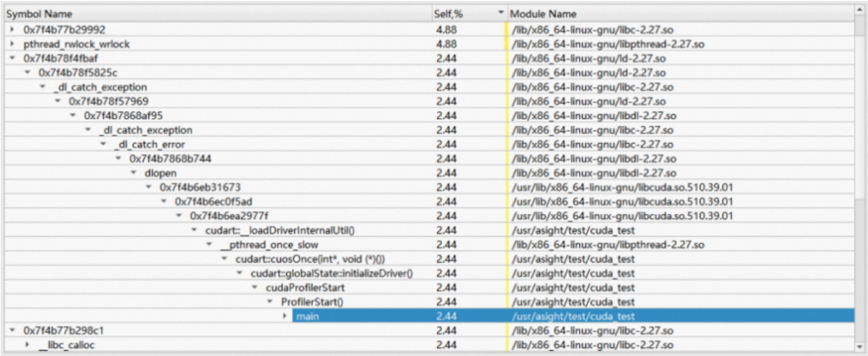Collapse the 0x7f4b77b298c1 tree node
Image resolution: width=868 pixels, height=356 pixels.
pyautogui.click(x=12, y=330)
